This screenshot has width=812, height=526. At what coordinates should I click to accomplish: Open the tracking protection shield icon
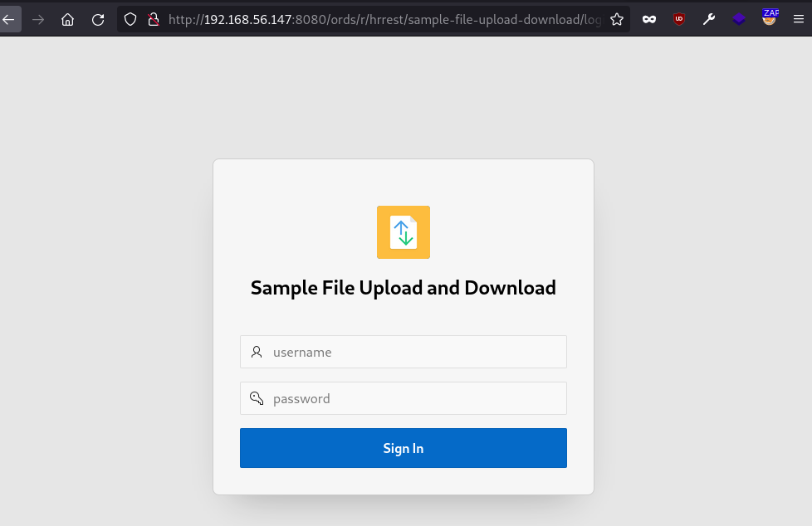130,20
